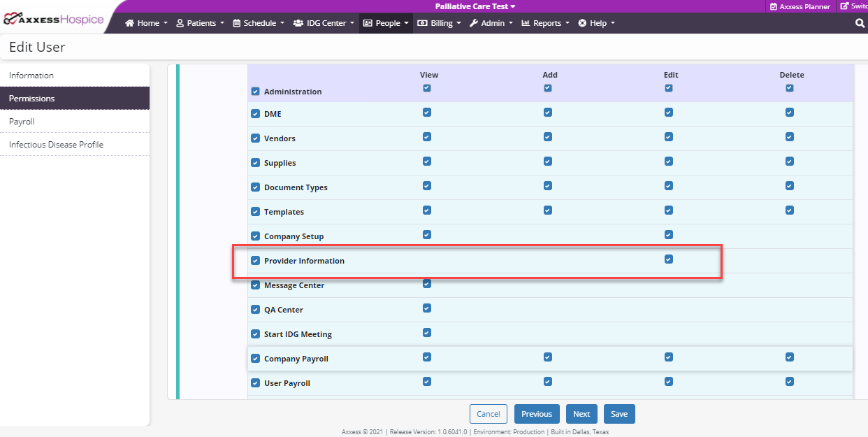Click the Save button
This screenshot has width=868, height=437.
click(619, 414)
